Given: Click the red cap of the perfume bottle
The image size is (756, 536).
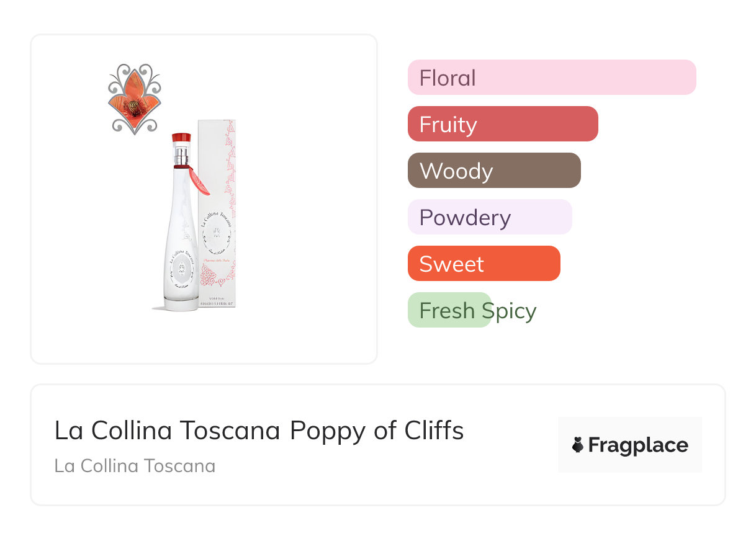Looking at the screenshot, I should [x=181, y=138].
